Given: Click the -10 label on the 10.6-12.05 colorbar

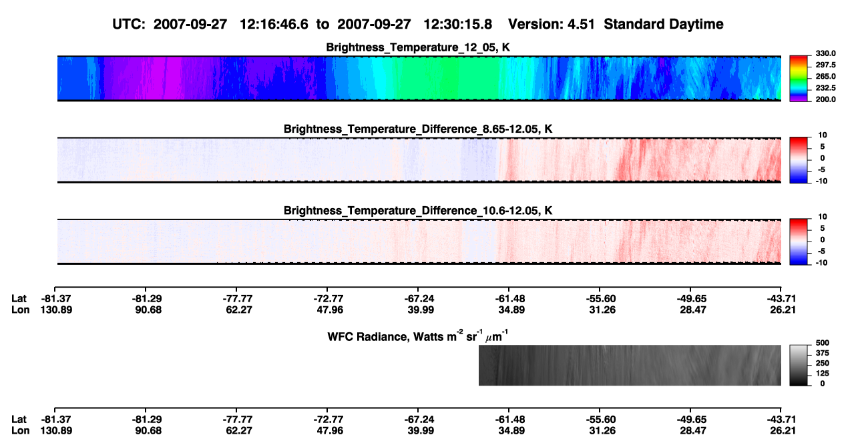Looking at the screenshot, I should 821,262.
